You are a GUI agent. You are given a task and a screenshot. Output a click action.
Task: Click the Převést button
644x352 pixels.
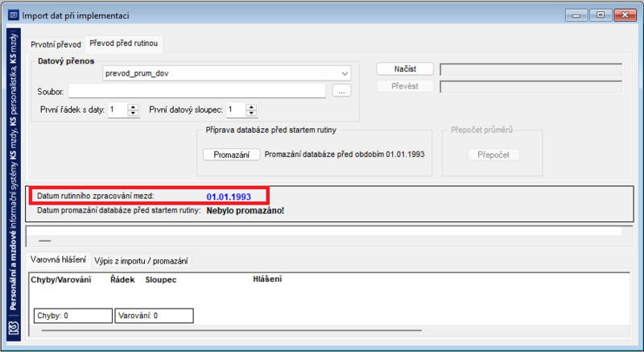405,86
